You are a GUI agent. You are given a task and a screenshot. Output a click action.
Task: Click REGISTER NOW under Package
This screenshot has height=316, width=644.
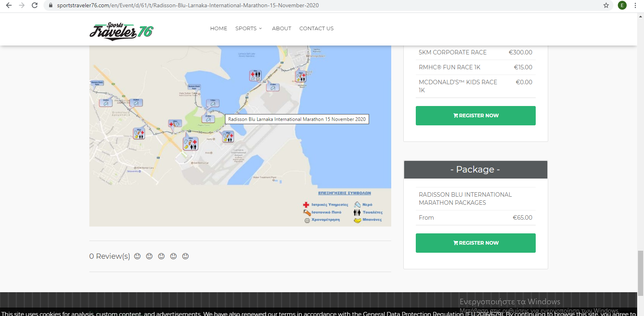tap(476, 243)
